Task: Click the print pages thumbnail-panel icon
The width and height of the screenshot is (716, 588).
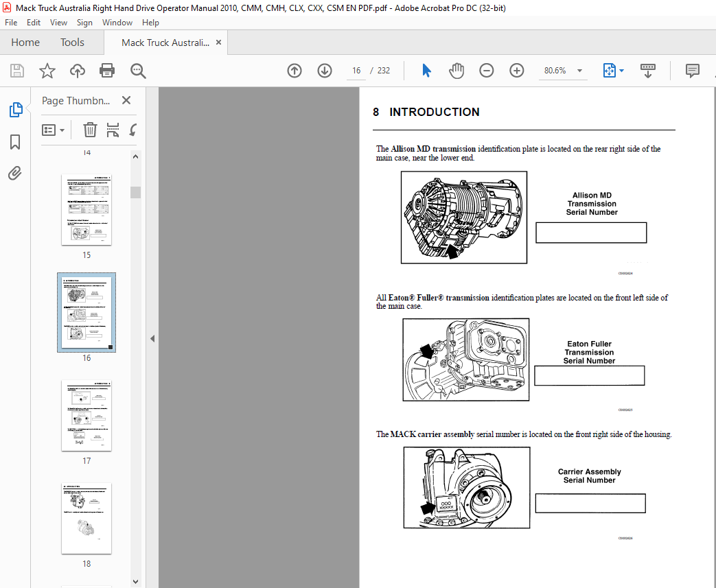Action: click(x=113, y=130)
